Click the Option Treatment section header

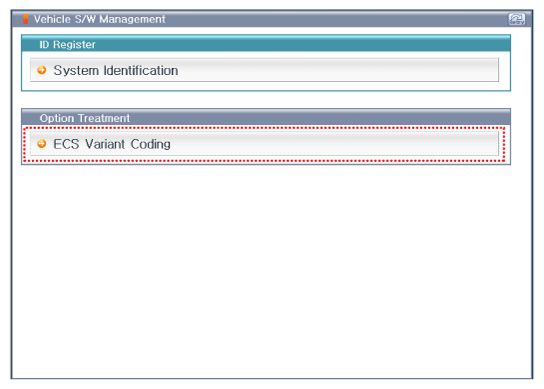266,117
